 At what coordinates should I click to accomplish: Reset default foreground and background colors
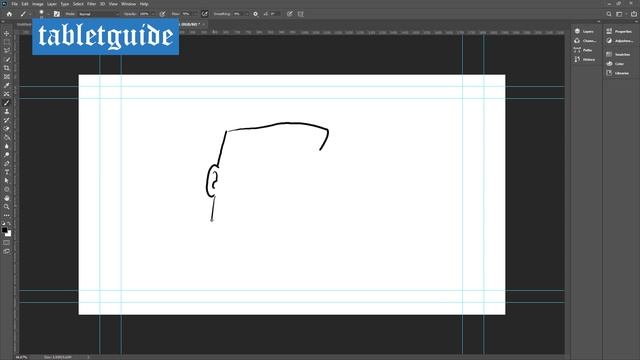4,224
